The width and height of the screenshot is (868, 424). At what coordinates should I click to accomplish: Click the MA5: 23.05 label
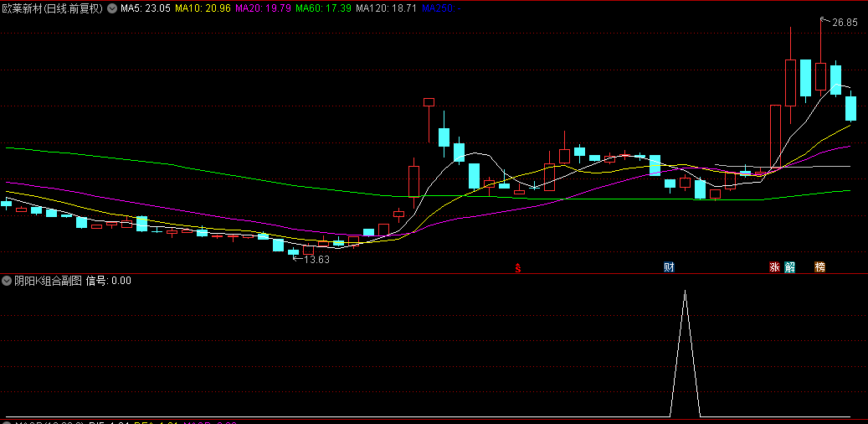(x=146, y=8)
